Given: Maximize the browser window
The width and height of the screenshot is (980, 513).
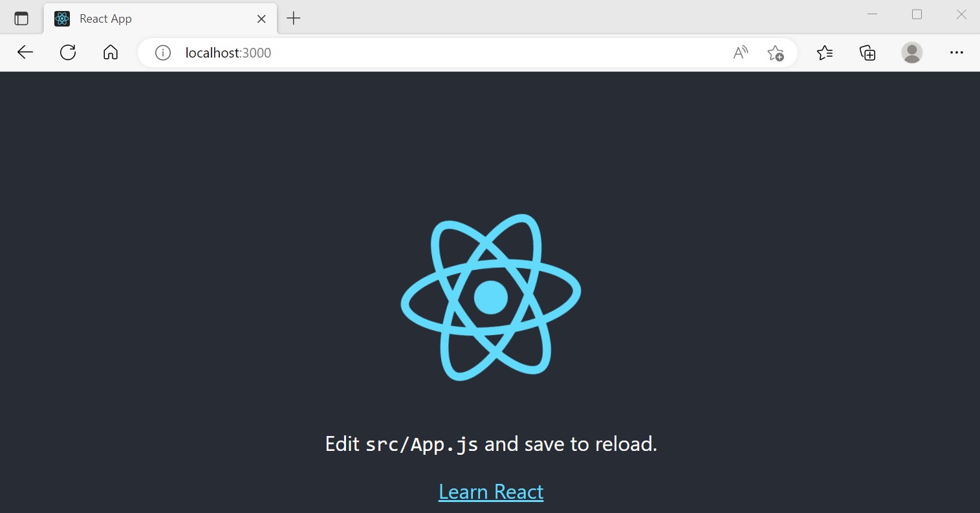Looking at the screenshot, I should [917, 14].
